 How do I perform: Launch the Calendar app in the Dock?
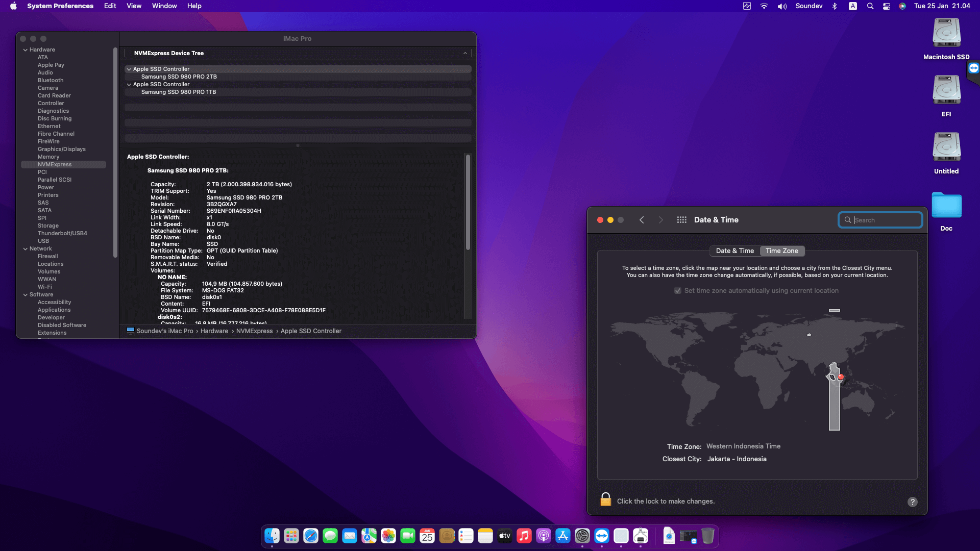tap(427, 536)
